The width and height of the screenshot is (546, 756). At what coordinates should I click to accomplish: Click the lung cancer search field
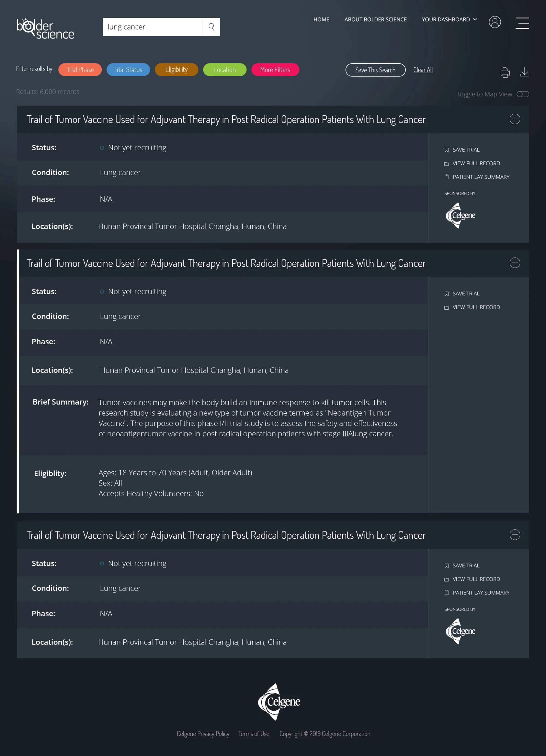coord(153,27)
